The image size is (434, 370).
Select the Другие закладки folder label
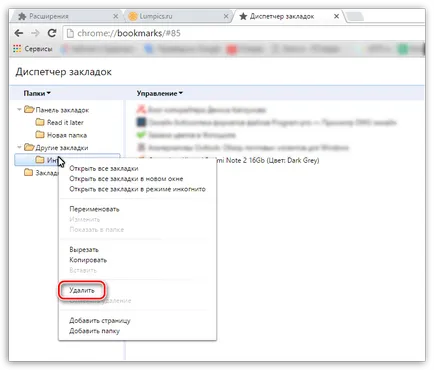[x=62, y=148]
